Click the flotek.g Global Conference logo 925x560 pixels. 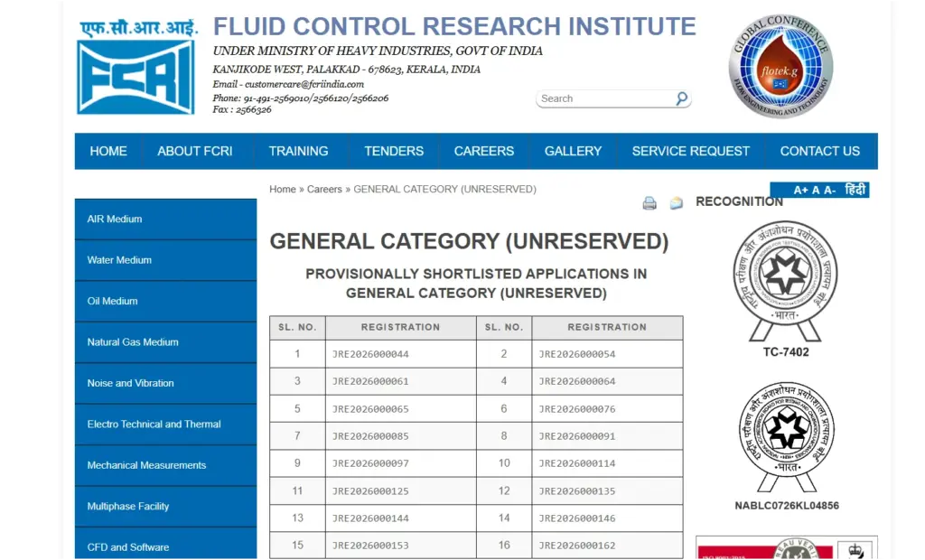(780, 66)
